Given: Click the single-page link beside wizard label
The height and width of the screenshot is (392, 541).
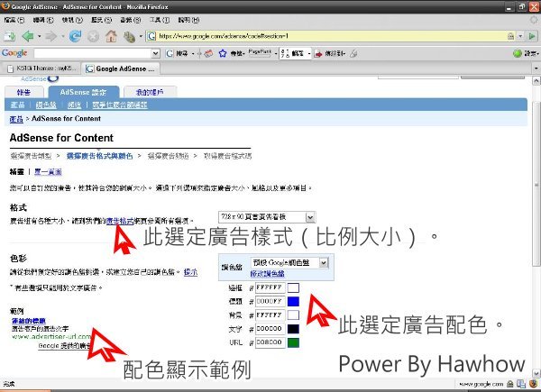Looking at the screenshot, I should tap(48, 172).
